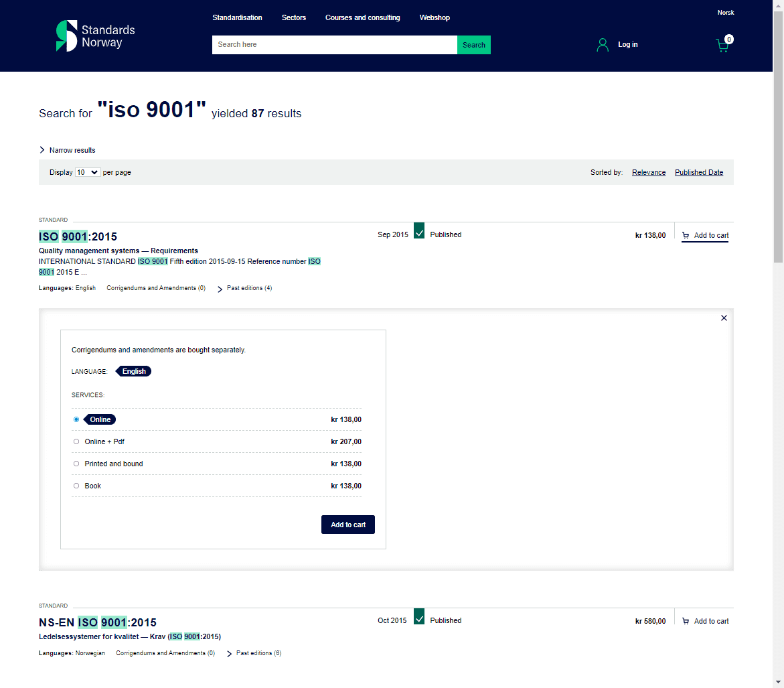Open the ISO 9001:2015 result title

78,236
